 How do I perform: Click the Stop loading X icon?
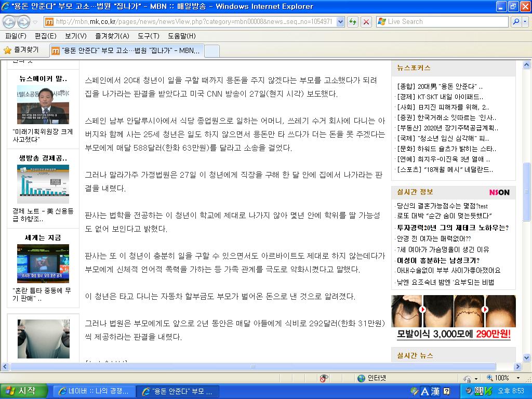coord(366,22)
